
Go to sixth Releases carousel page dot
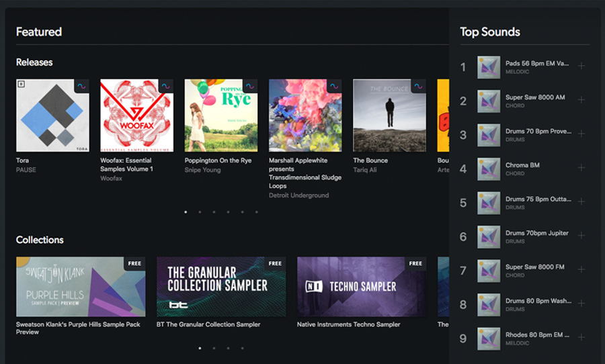point(257,212)
